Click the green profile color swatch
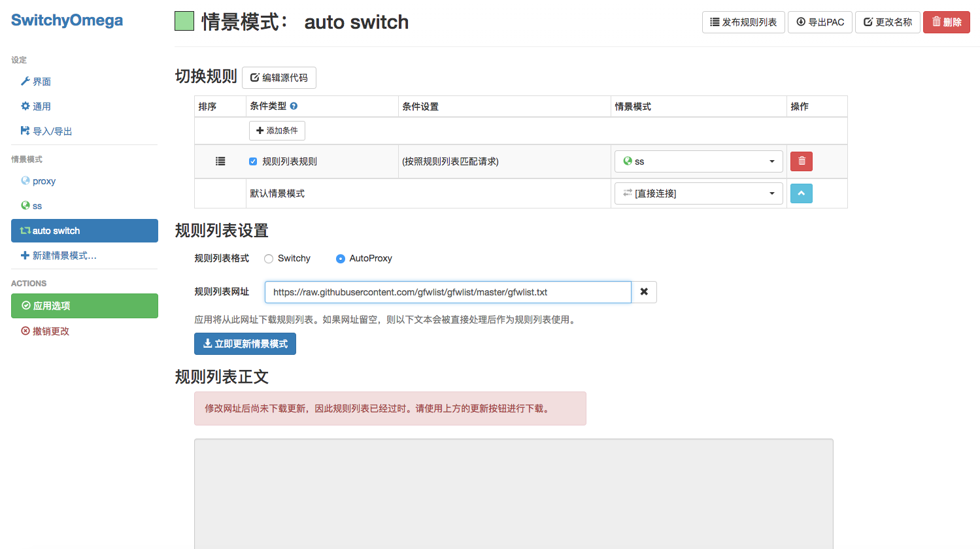The image size is (980, 549). [x=184, y=21]
